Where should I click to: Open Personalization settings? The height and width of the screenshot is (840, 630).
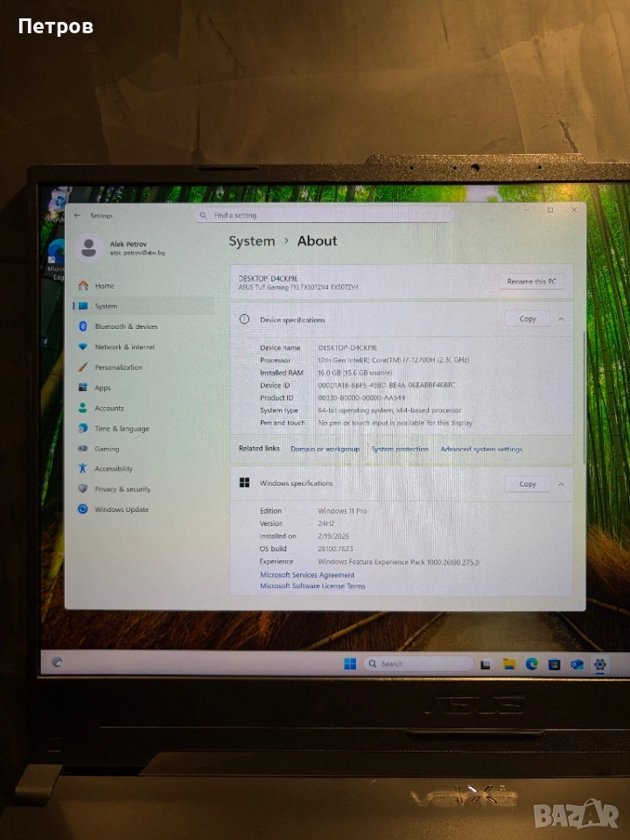(x=118, y=367)
